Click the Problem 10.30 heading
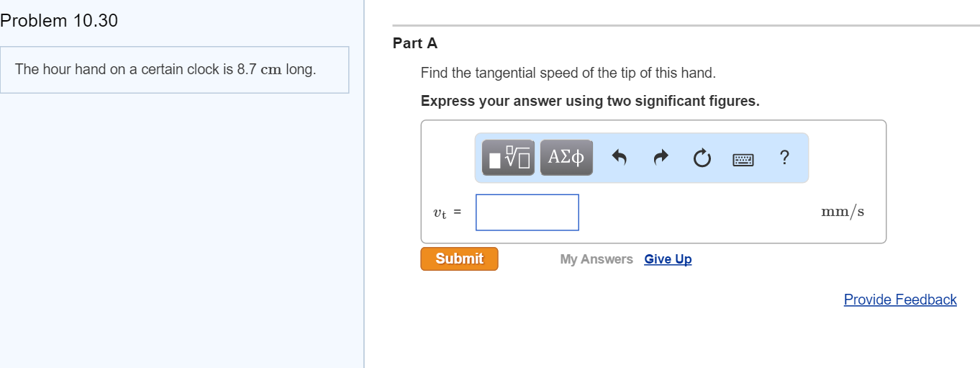 click(59, 21)
